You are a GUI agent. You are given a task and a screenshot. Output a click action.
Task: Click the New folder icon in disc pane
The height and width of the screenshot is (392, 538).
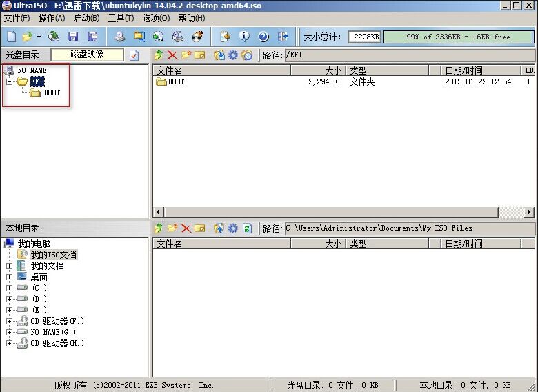click(186, 55)
